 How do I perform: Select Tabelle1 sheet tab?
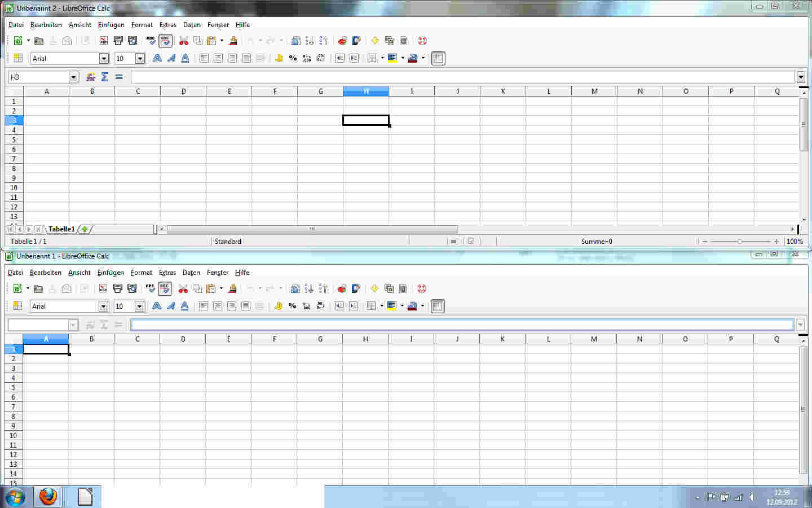point(61,229)
